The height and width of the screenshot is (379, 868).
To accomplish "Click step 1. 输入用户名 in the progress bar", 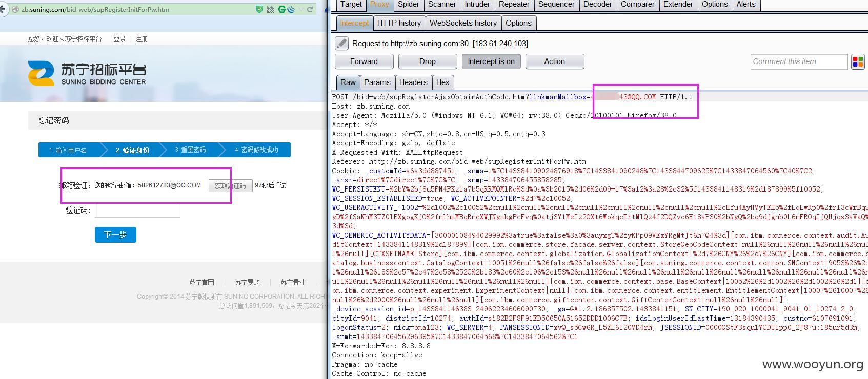I will pyautogui.click(x=68, y=150).
